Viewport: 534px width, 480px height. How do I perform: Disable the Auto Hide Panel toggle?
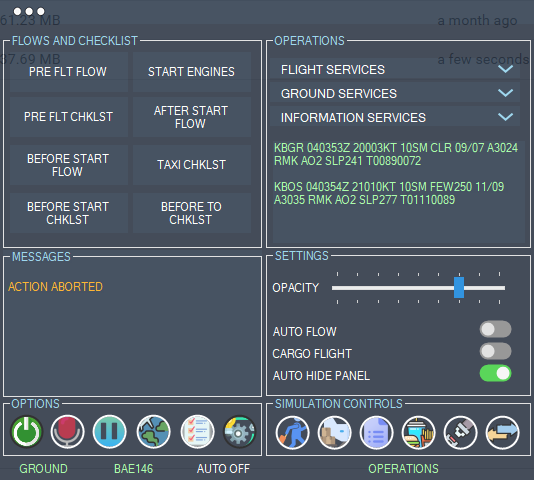tap(495, 373)
